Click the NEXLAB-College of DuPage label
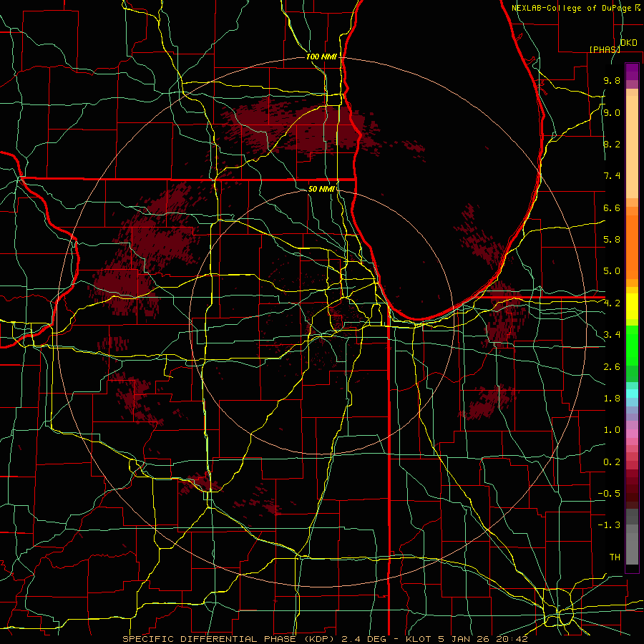This screenshot has height=644, width=644. 572,8
